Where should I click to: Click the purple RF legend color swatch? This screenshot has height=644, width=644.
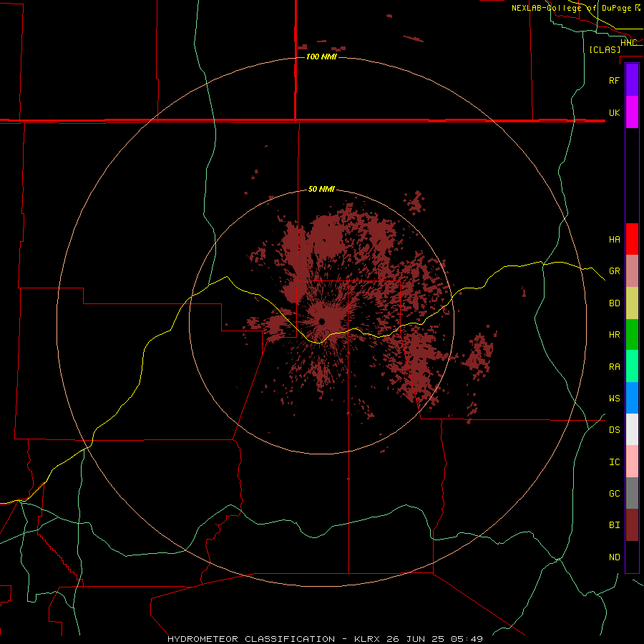(632, 80)
